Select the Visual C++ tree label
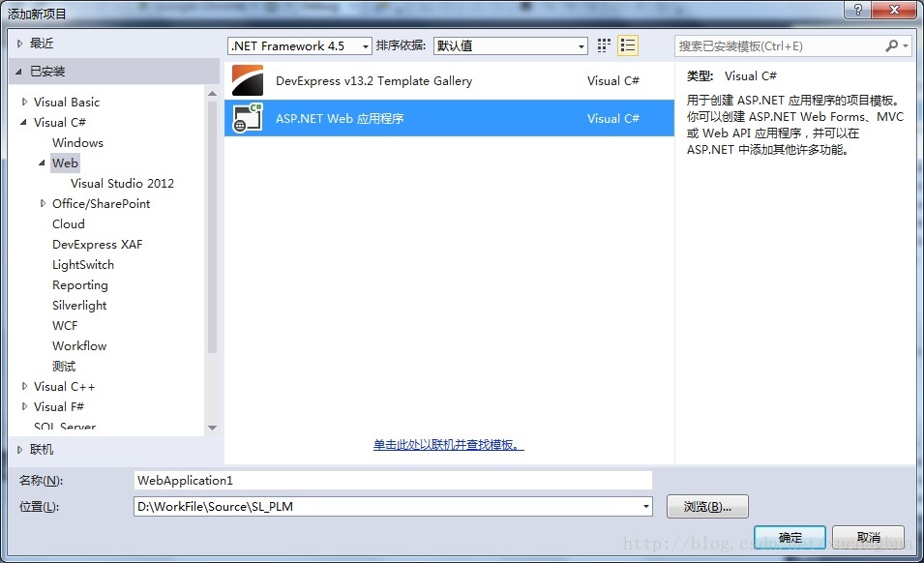This screenshot has height=563, width=924. pyautogui.click(x=64, y=386)
